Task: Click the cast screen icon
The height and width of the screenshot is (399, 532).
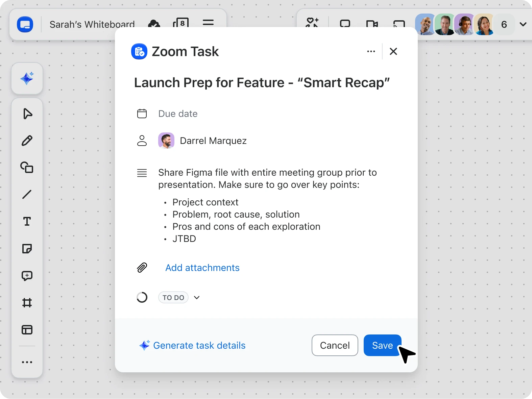Action: 399,24
